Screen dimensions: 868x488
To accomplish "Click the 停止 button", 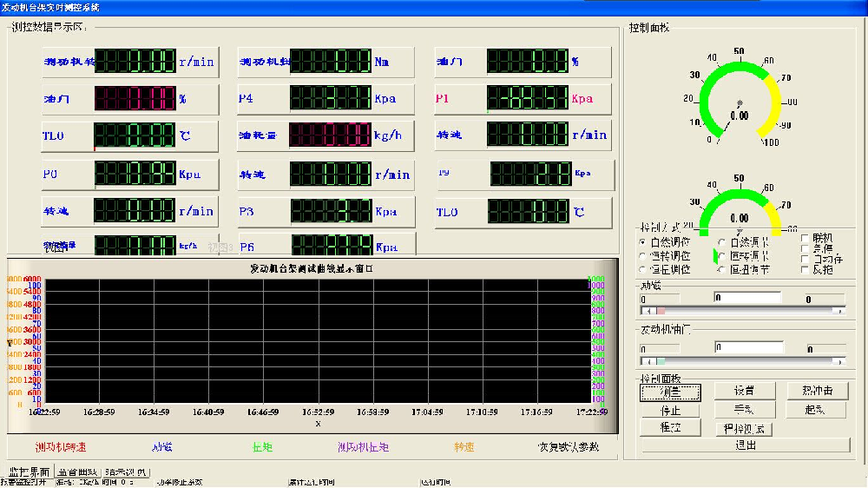I will point(670,411).
